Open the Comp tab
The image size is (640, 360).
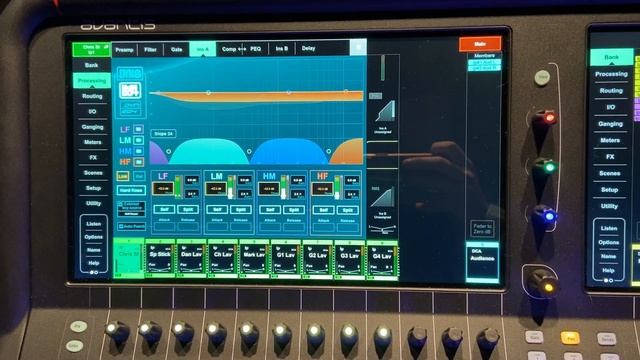tap(229, 49)
